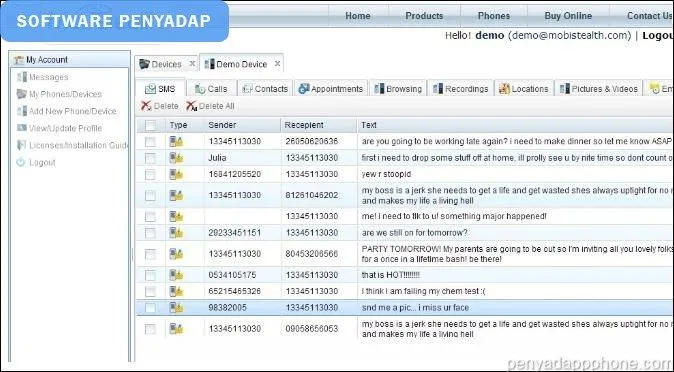
Task: Sort by the Sender column header
Action: [242, 125]
